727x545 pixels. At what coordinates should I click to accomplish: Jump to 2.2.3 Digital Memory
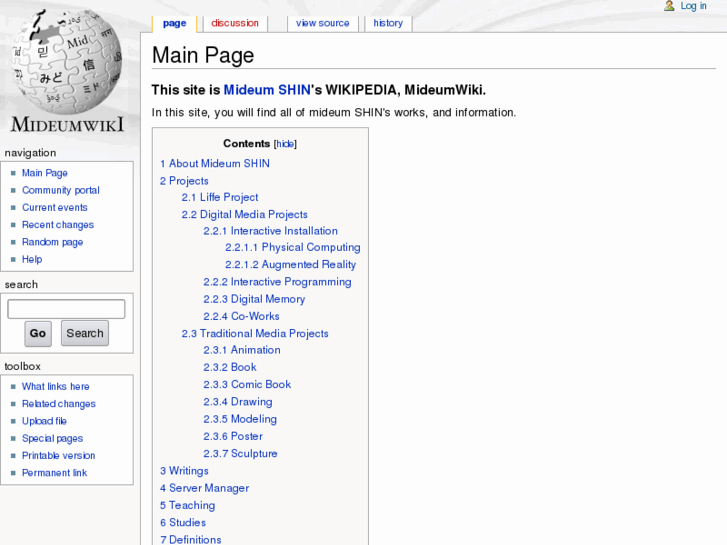pos(254,299)
